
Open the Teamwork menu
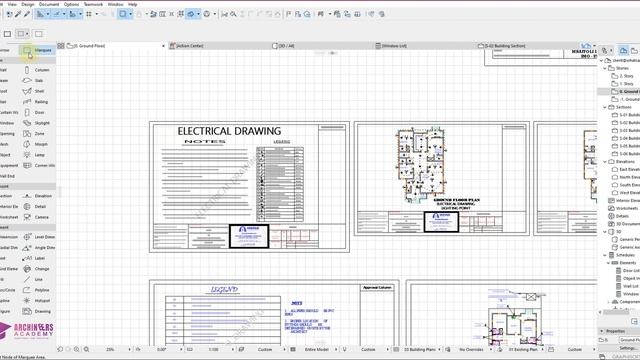click(93, 4)
